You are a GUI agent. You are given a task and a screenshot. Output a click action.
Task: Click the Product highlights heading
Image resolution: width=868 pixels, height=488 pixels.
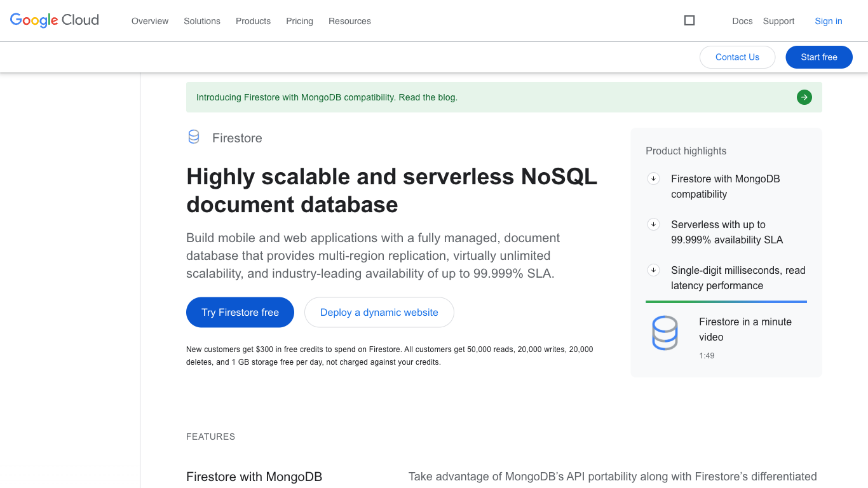tap(686, 151)
